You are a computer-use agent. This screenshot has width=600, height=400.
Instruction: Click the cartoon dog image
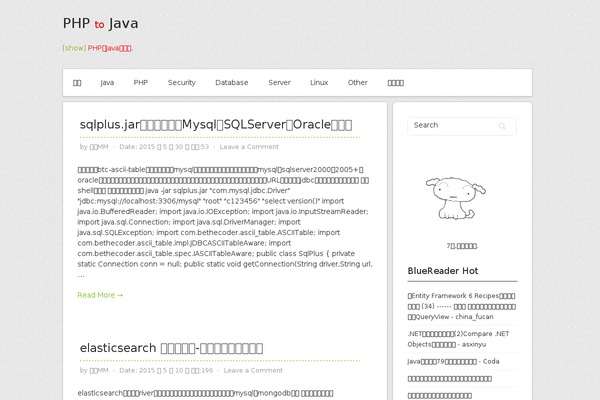[x=455, y=198]
